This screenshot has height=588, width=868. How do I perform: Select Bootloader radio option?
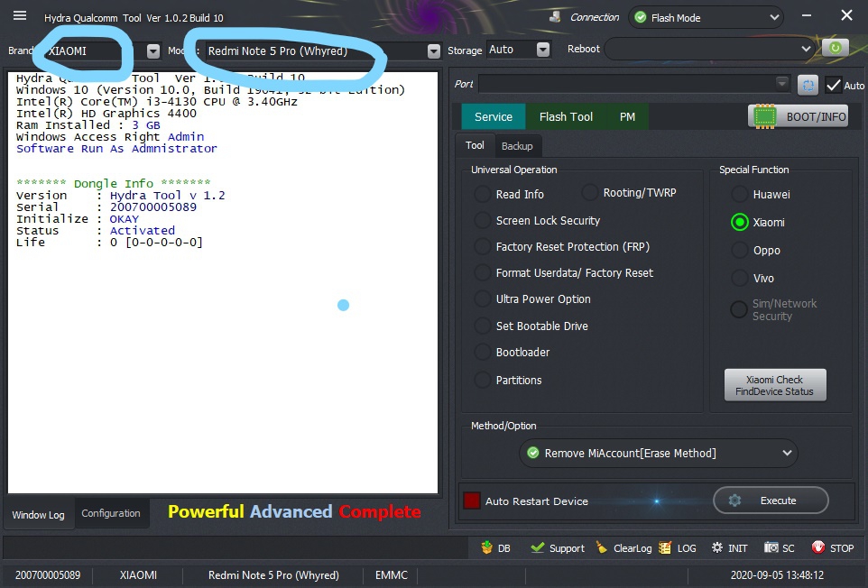(x=482, y=352)
